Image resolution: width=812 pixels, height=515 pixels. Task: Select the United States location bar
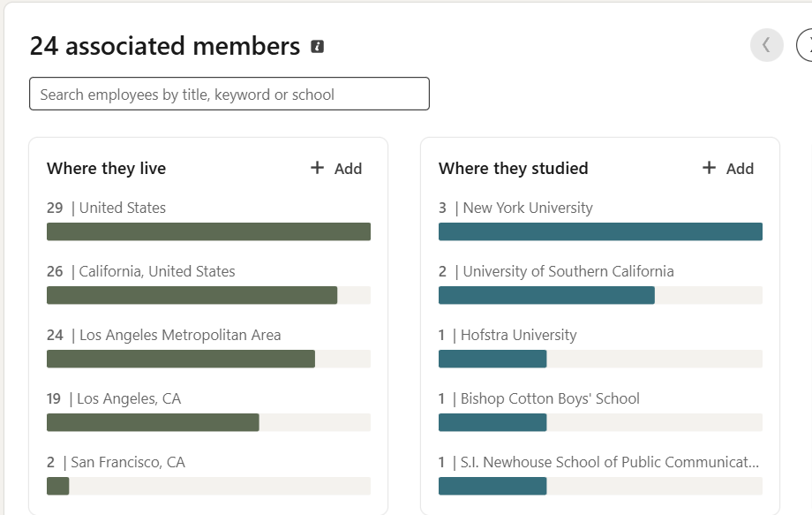coord(208,231)
